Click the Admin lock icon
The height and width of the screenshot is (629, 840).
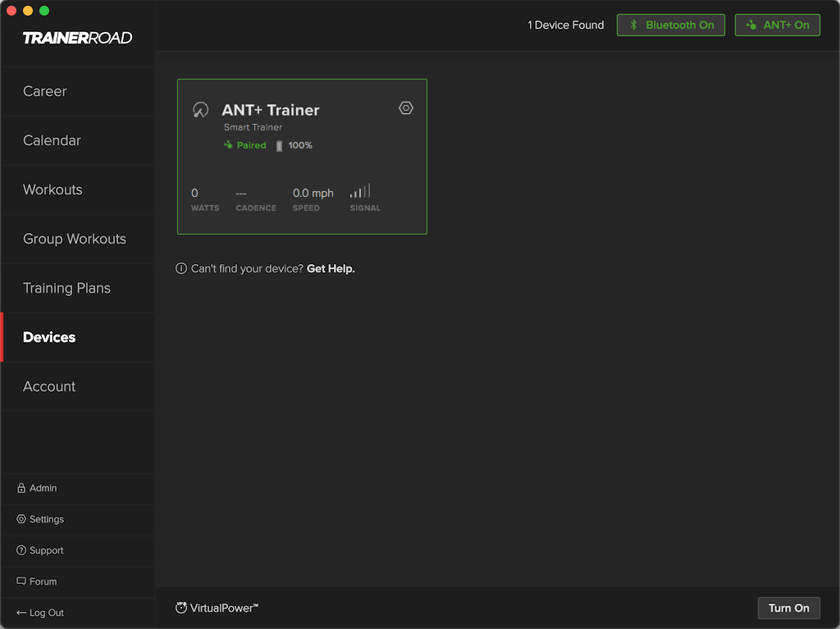[x=21, y=488]
